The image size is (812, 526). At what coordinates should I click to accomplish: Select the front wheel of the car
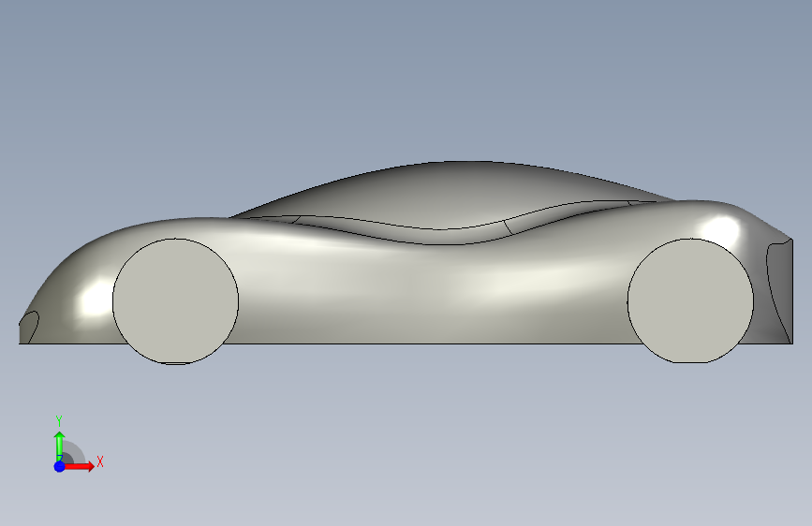click(175, 301)
